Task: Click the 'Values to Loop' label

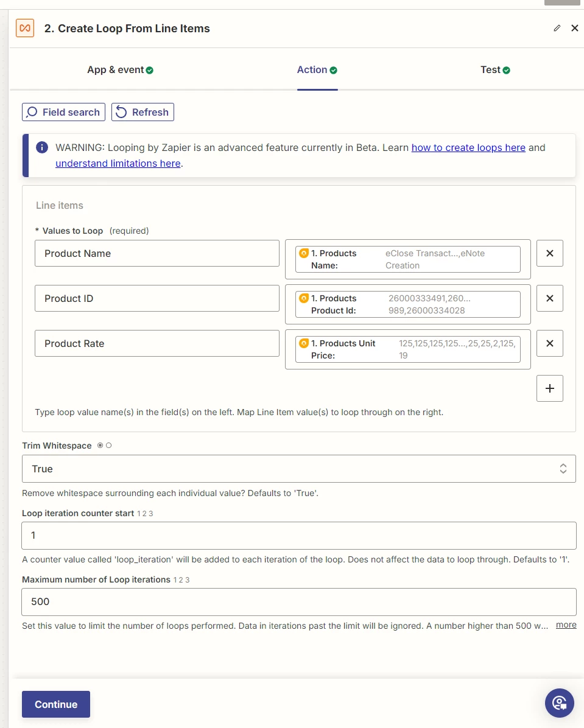Action: (x=72, y=231)
